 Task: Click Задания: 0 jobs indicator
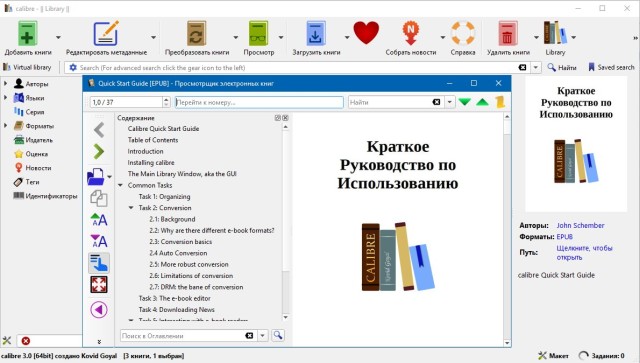[601, 356]
